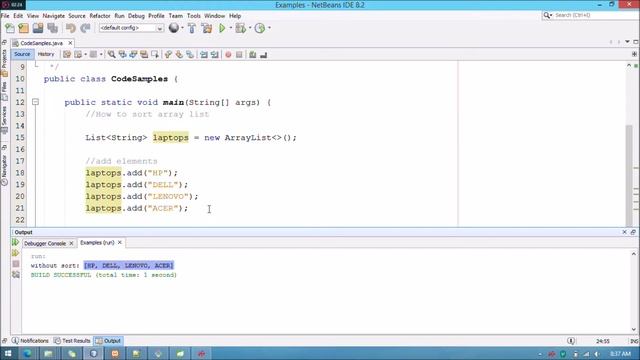The height and width of the screenshot is (360, 640).
Task: Click the Clean and Build Project icon
Action: 207,28
